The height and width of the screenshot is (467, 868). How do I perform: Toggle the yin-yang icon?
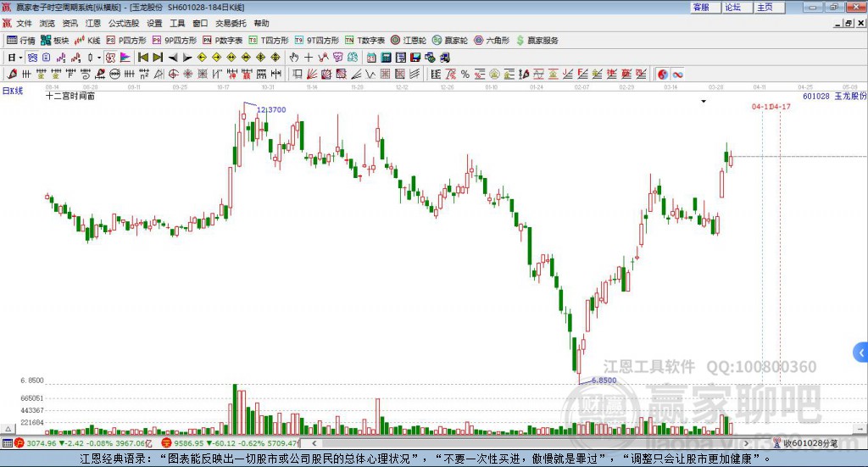(663, 74)
